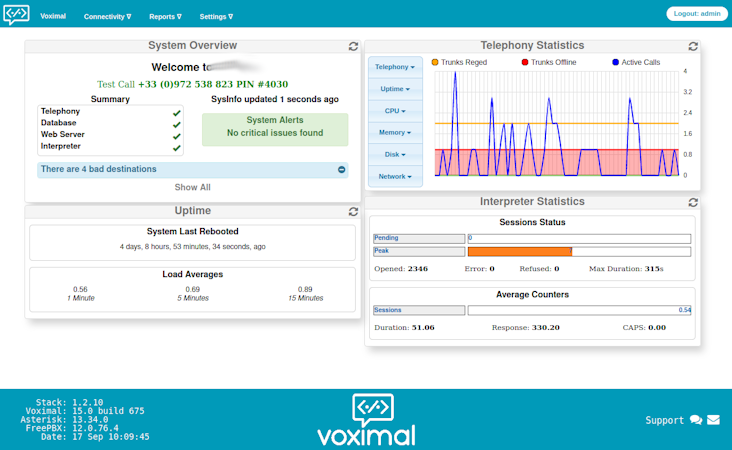Go to the Voximal home menu item
The height and width of the screenshot is (450, 732).
(53, 16)
